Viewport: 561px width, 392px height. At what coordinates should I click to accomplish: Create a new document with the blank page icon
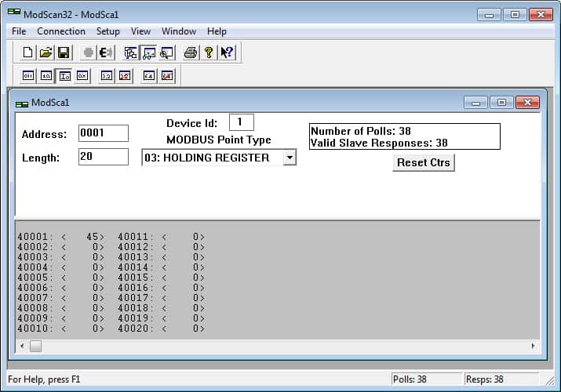point(27,53)
